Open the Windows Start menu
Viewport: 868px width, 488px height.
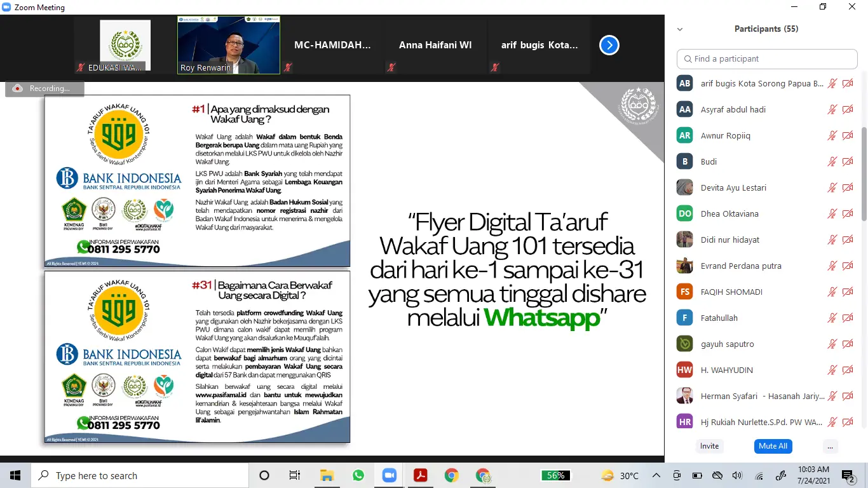[x=15, y=475]
